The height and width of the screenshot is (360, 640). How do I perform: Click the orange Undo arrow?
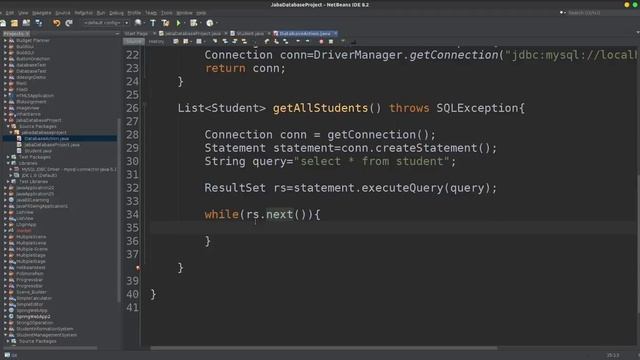pos(56,23)
